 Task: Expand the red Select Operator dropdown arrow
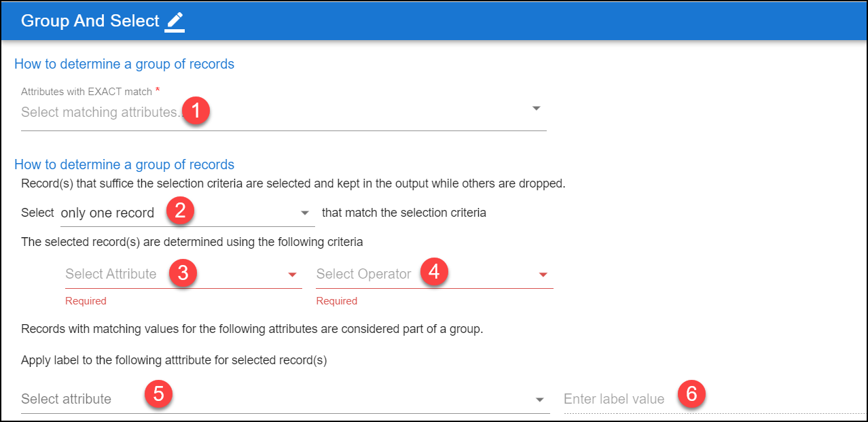(543, 275)
